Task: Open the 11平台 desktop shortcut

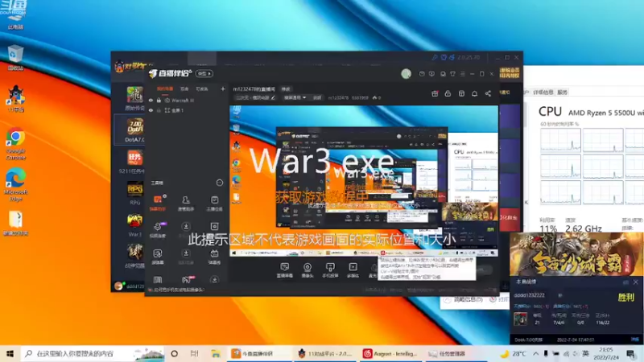Action: tap(15, 98)
